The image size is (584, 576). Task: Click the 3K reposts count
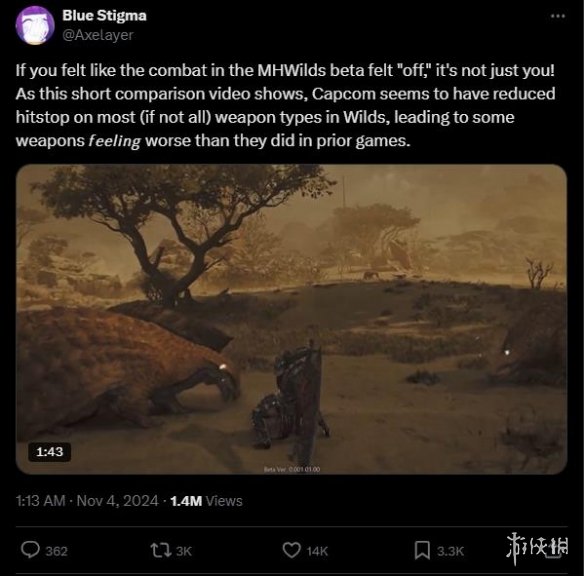click(184, 551)
